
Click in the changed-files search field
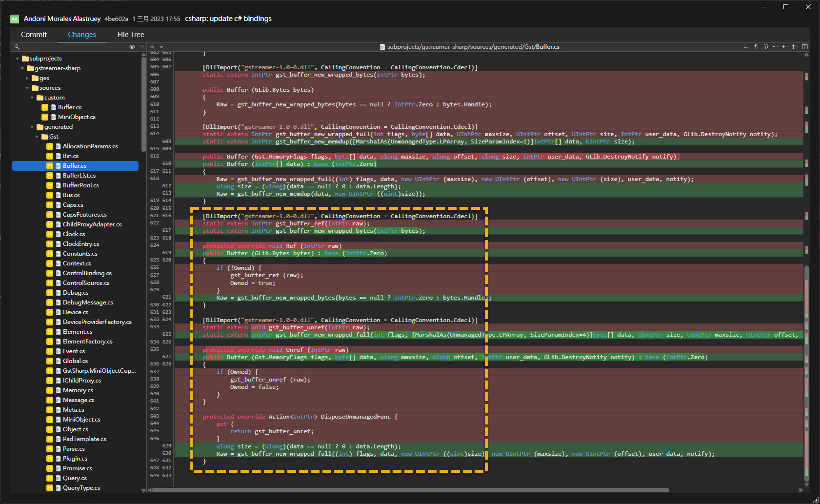73,47
